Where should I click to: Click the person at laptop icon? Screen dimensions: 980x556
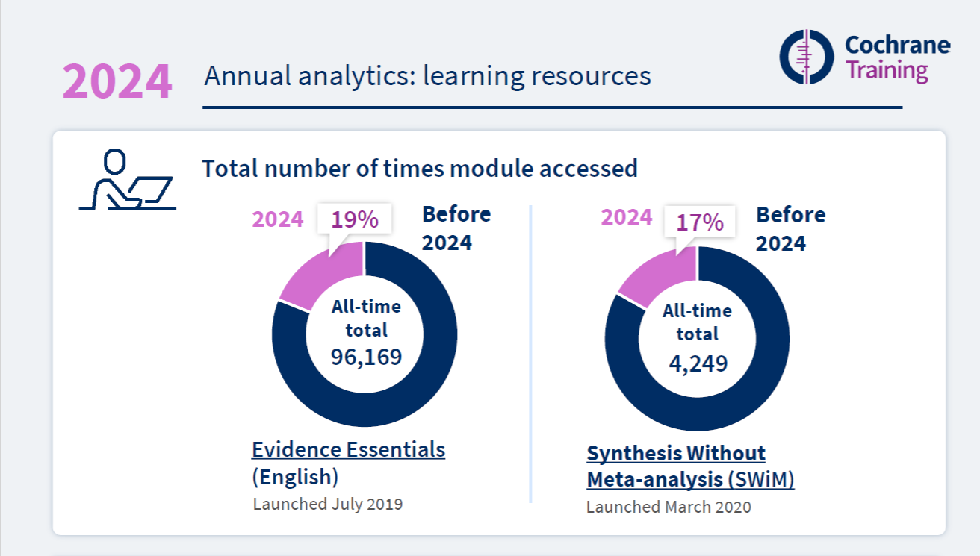127,179
